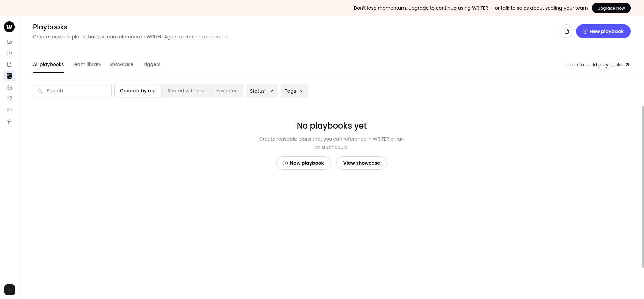Viewport: 644px width, 299px height.
Task: Click the external arrow beside Learn to build playbooks
Action: click(627, 65)
